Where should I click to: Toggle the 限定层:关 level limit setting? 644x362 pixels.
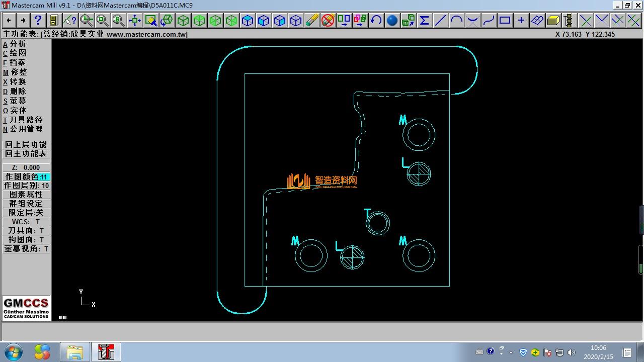pos(26,213)
